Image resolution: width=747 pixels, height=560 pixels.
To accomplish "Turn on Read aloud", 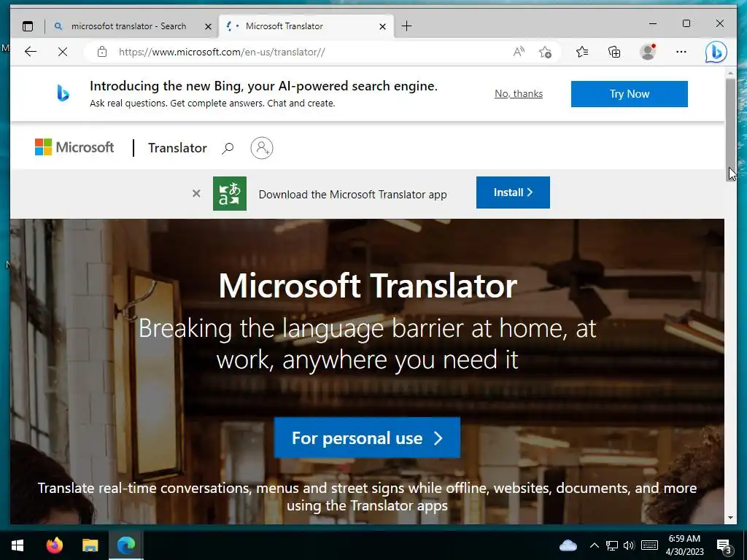I will (519, 52).
